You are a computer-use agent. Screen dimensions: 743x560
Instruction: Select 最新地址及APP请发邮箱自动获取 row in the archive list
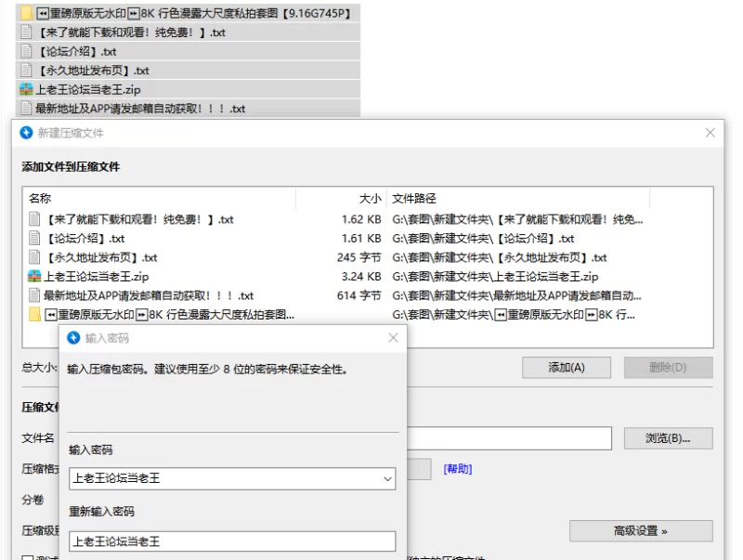(149, 295)
